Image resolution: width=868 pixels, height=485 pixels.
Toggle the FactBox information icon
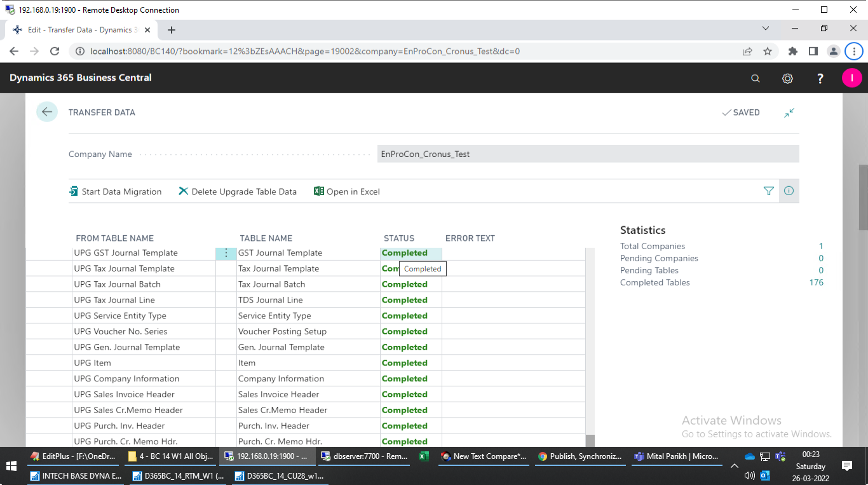tap(789, 191)
